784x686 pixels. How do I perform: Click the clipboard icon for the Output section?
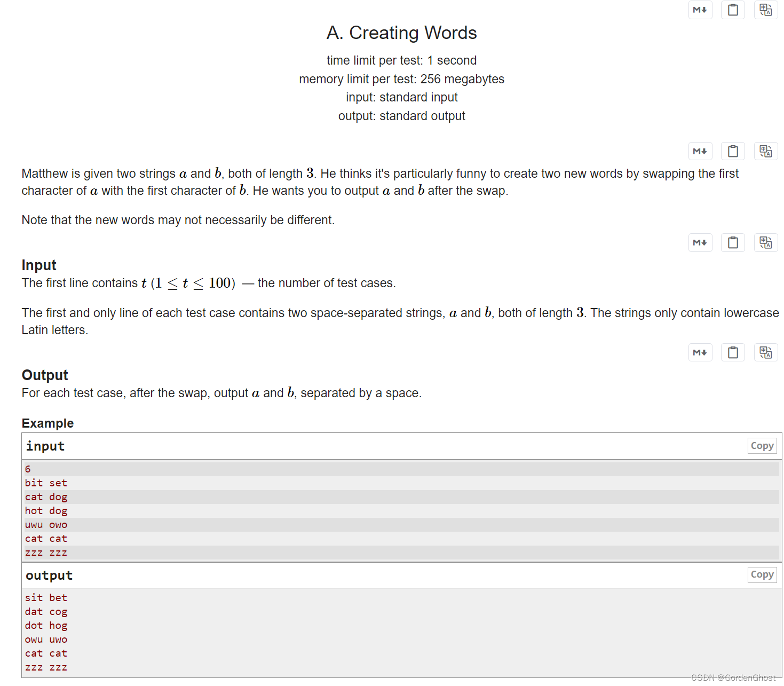733,352
